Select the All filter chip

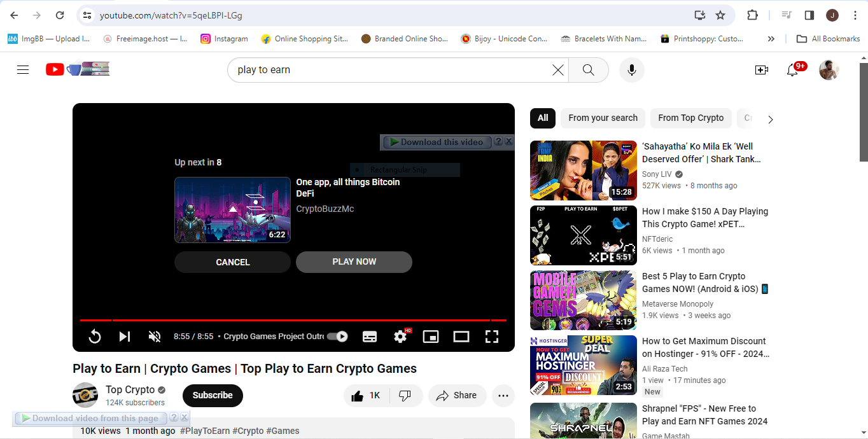point(543,118)
